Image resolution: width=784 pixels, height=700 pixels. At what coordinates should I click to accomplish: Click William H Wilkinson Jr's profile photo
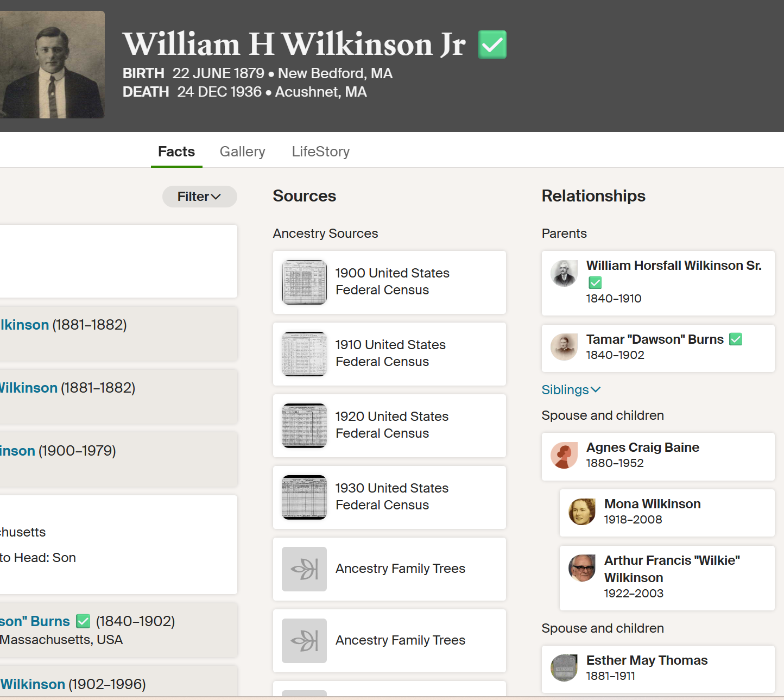52,65
